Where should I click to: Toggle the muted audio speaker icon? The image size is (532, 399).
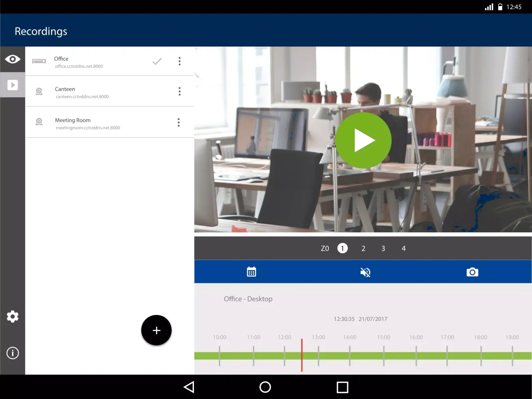365,272
